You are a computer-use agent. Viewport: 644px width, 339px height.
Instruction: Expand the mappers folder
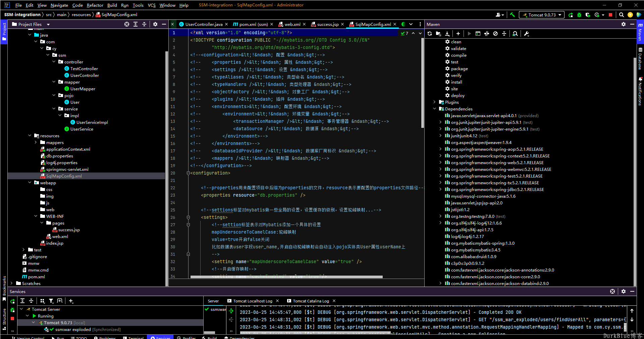click(x=36, y=142)
